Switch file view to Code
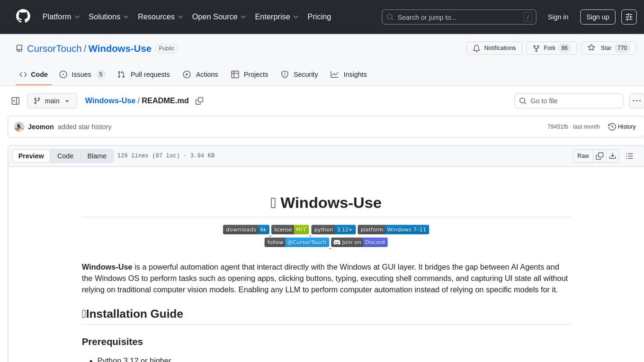This screenshot has height=362, width=644. coord(65,156)
